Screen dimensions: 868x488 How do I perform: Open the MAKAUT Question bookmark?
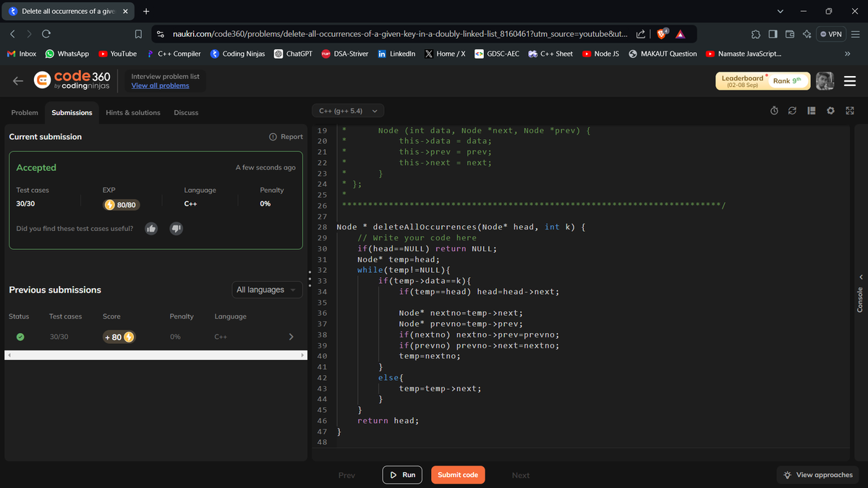coord(663,54)
